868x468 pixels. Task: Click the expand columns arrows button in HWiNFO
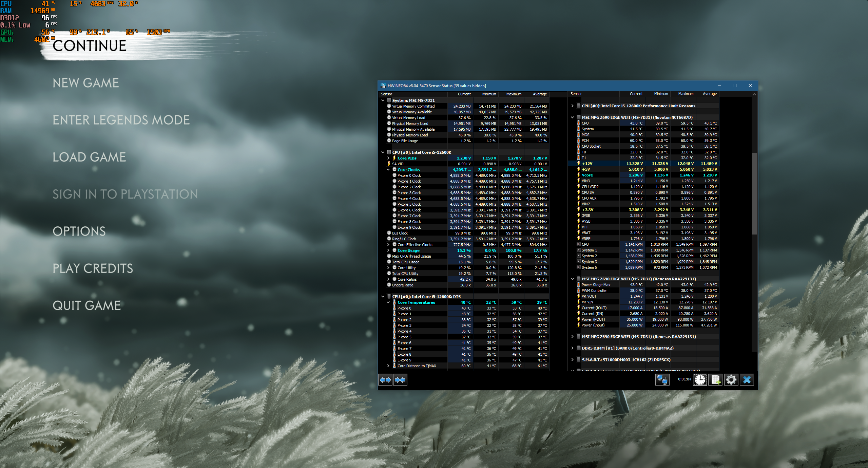[385, 380]
